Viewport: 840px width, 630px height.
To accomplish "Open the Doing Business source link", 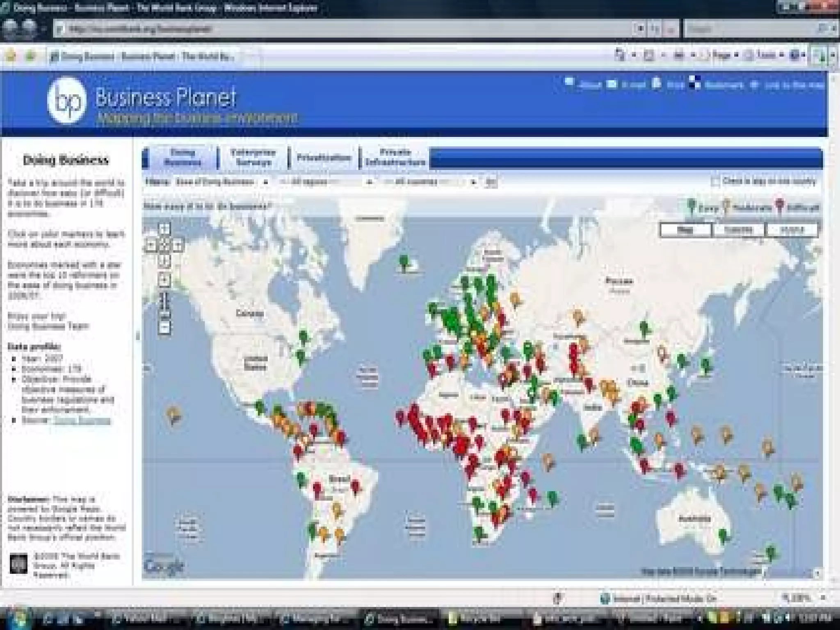I will pyautogui.click(x=82, y=420).
